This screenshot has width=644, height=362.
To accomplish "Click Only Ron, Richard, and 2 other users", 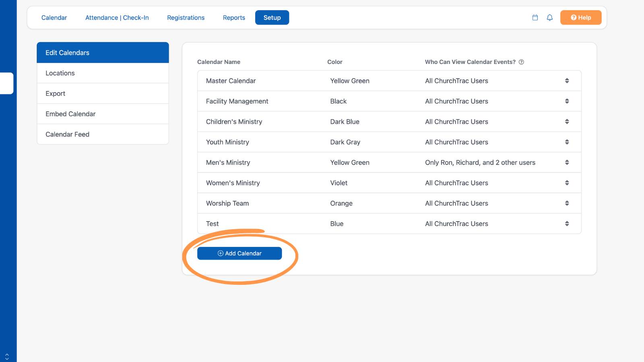I will click(x=480, y=162).
